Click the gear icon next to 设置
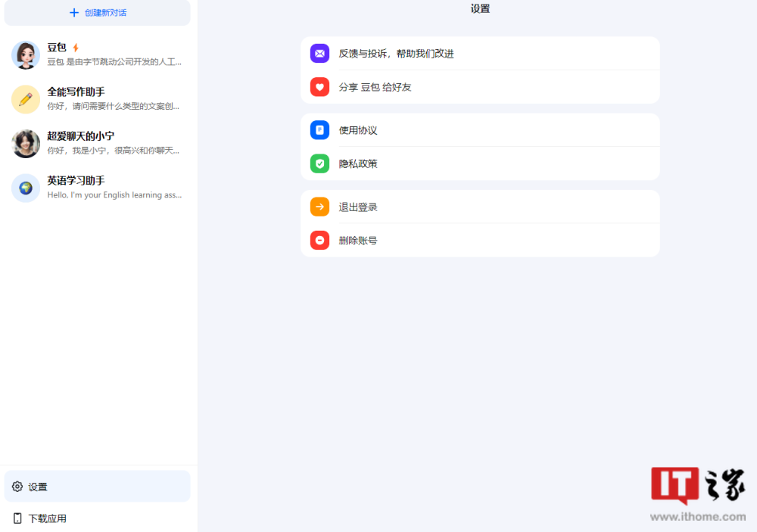This screenshot has width=757, height=532. (17, 487)
